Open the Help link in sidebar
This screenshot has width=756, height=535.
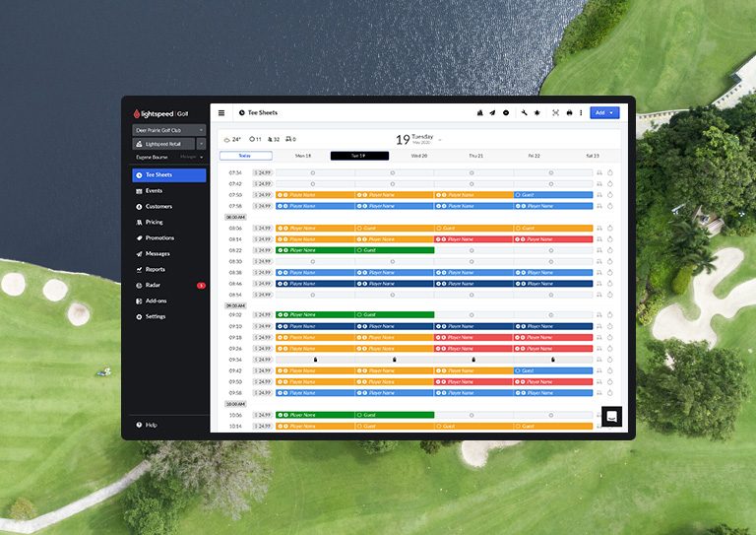click(x=147, y=425)
